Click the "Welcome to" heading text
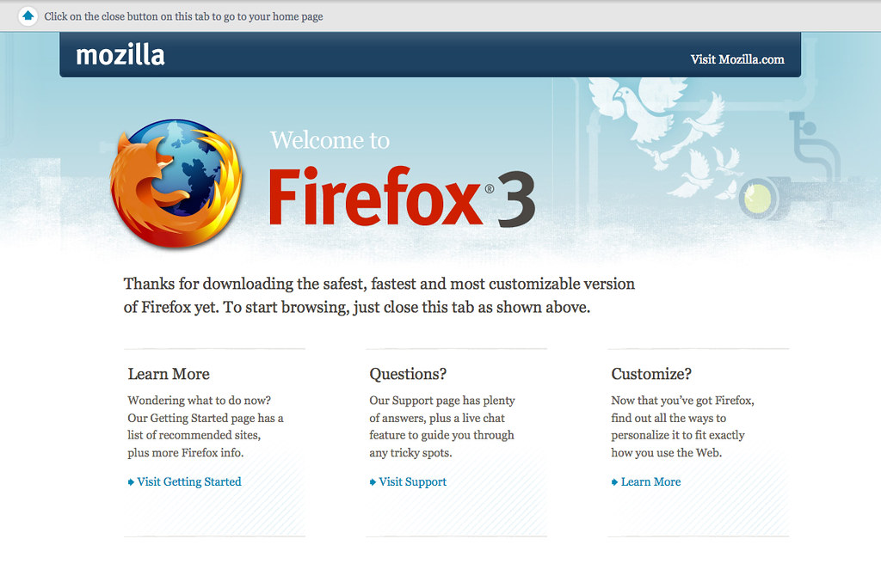The width and height of the screenshot is (881, 588). point(330,140)
